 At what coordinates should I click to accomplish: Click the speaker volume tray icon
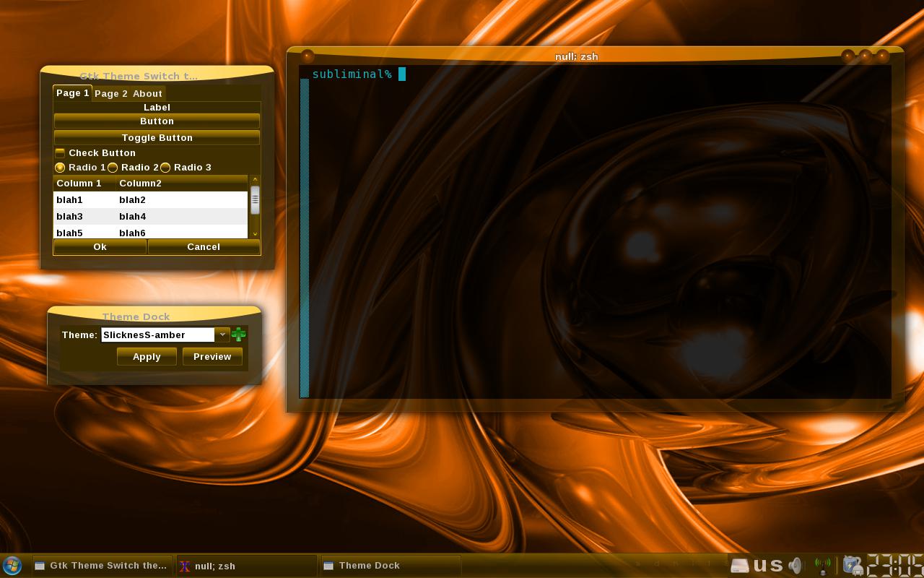pyautogui.click(x=796, y=565)
